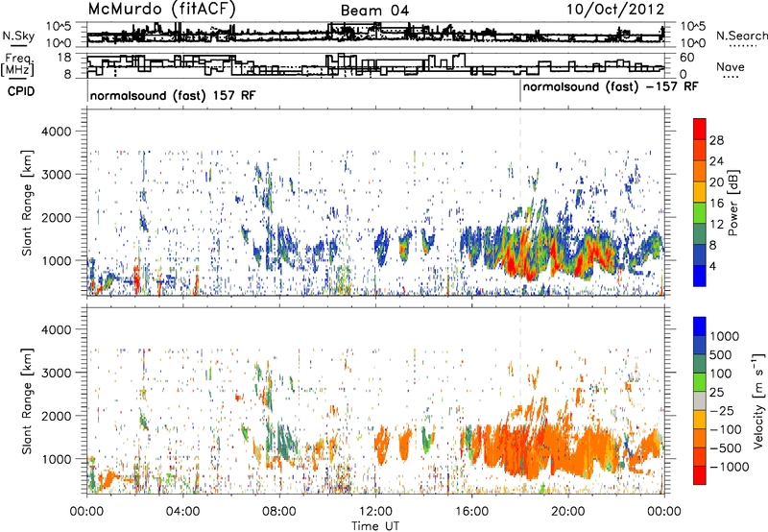Image resolution: width=768 pixels, height=532 pixels.
Task: Click the noise trace in the N.Sky panel
Action: (375, 35)
